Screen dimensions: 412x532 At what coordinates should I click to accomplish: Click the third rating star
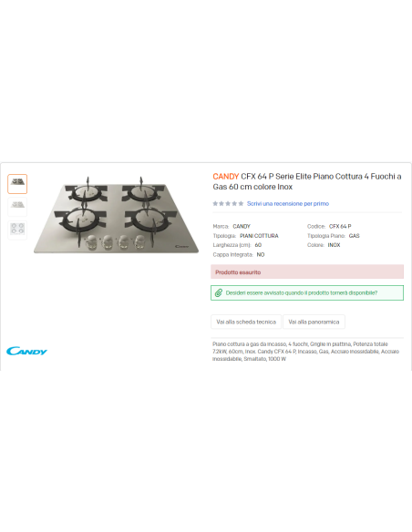point(228,203)
